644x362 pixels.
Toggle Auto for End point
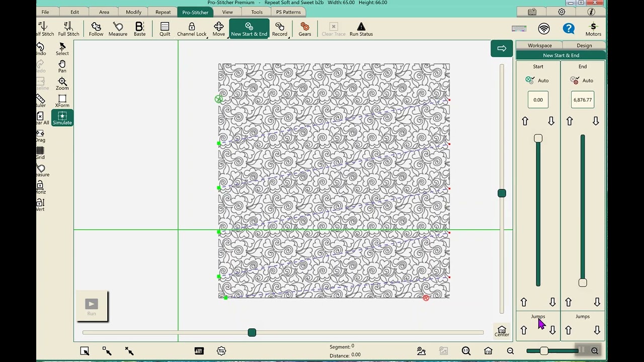pyautogui.click(x=582, y=80)
